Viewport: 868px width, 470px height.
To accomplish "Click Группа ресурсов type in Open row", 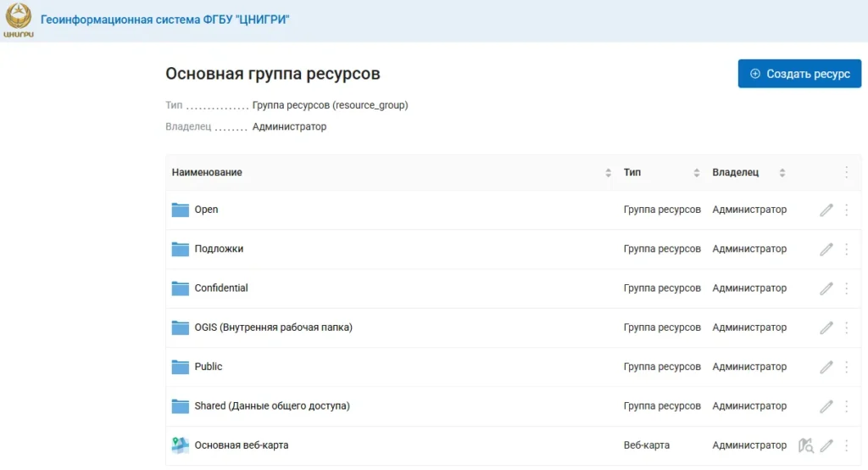I will (x=662, y=210).
